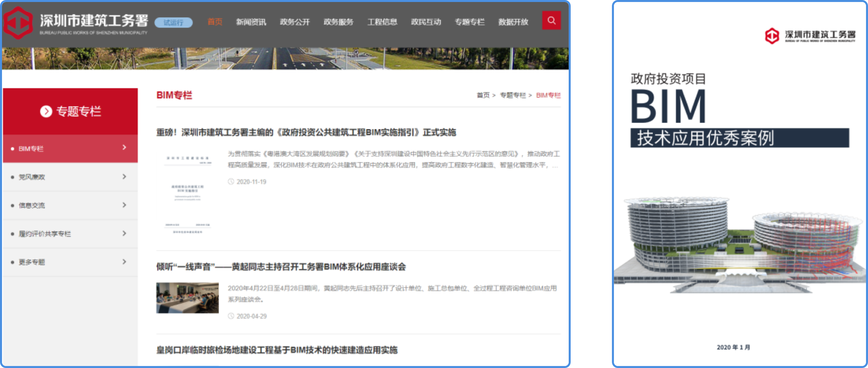868x368 pixels.
Task: Open the 首页 navigation tab
Action: (215, 22)
